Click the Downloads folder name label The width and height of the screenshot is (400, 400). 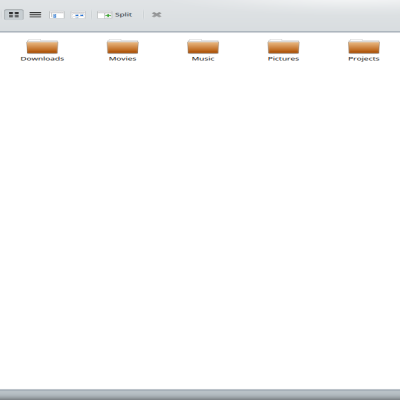click(x=42, y=59)
